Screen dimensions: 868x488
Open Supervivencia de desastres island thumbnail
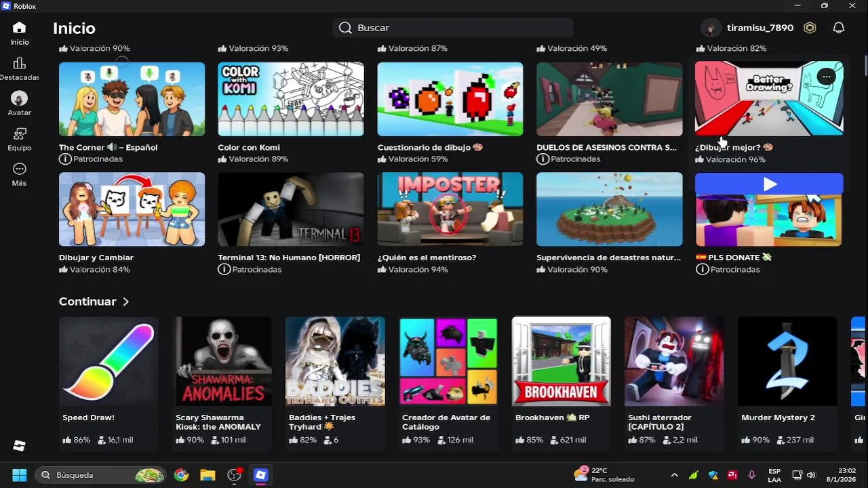[610, 209]
